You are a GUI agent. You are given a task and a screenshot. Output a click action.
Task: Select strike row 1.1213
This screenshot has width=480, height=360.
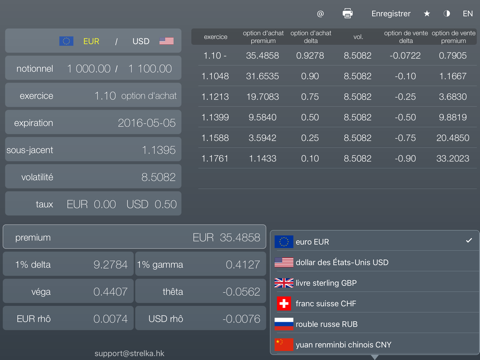coord(337,97)
